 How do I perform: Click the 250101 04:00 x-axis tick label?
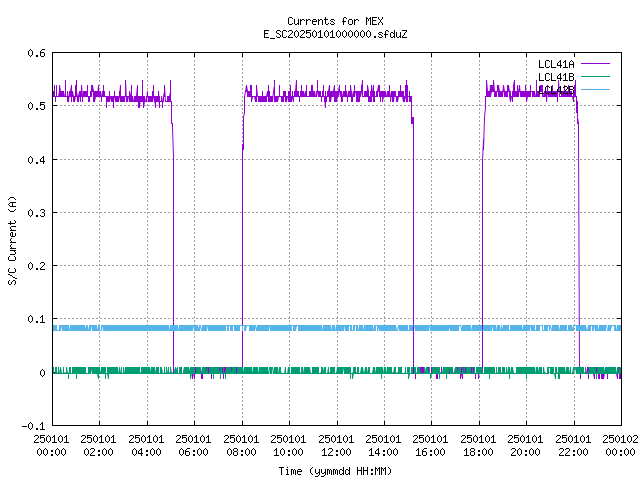tap(146, 446)
